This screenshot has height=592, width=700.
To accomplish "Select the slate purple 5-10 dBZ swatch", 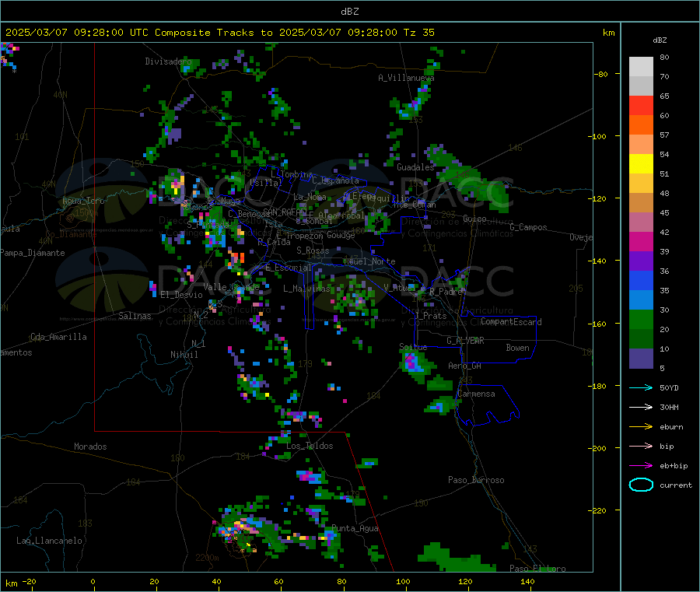I will coord(641,359).
